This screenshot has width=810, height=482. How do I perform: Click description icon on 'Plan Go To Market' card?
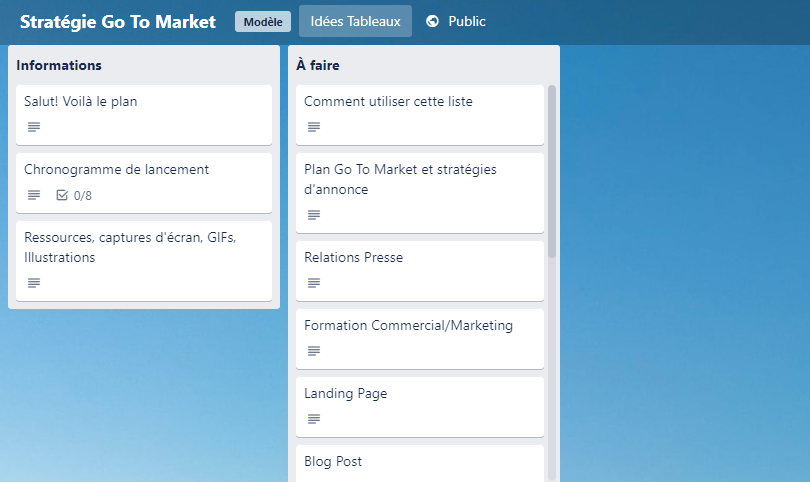[x=314, y=215]
